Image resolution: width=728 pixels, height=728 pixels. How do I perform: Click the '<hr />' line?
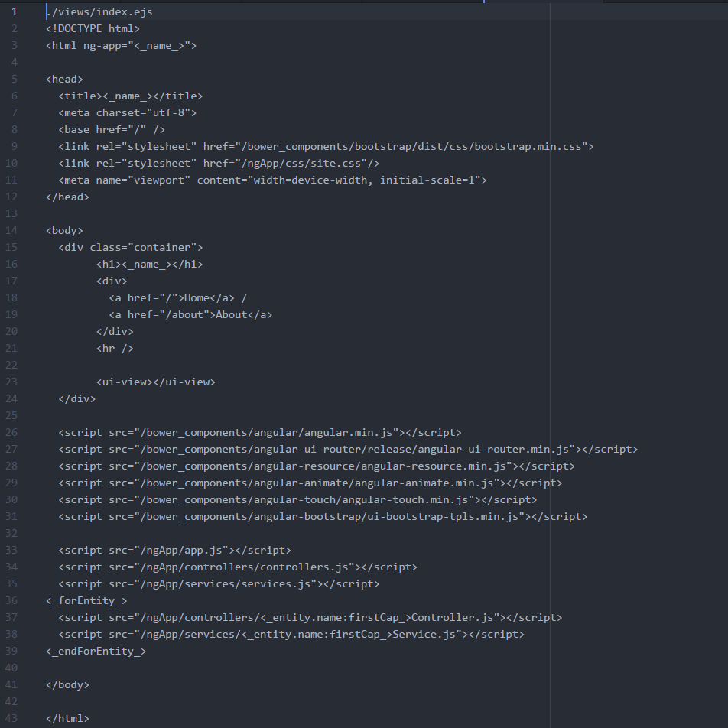pos(115,348)
